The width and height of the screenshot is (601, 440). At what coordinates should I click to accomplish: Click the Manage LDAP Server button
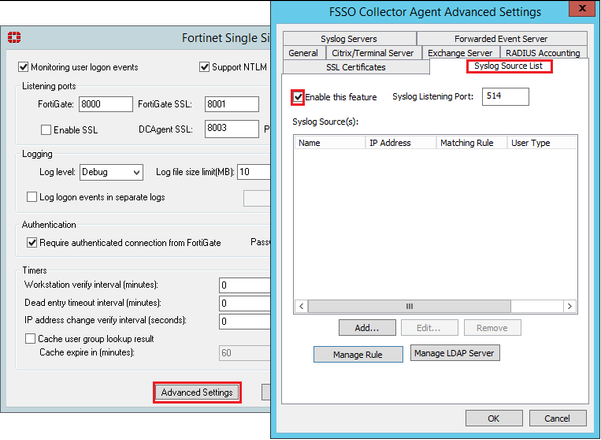(455, 353)
